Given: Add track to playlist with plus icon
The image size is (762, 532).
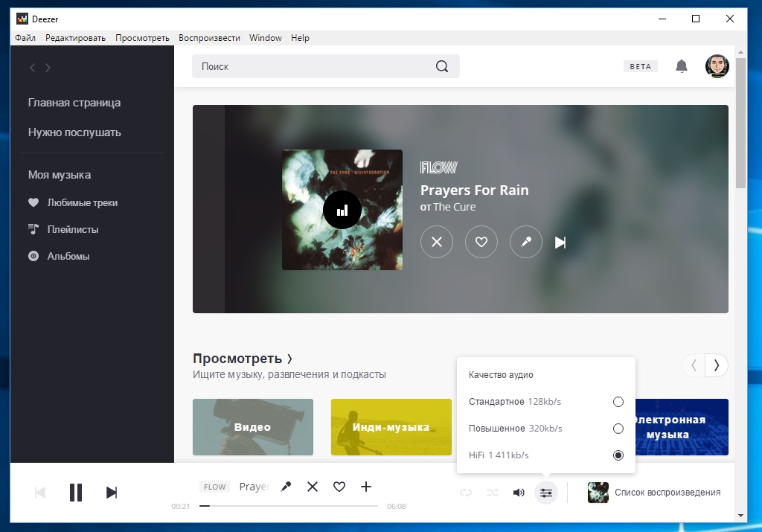Looking at the screenshot, I should [366, 487].
